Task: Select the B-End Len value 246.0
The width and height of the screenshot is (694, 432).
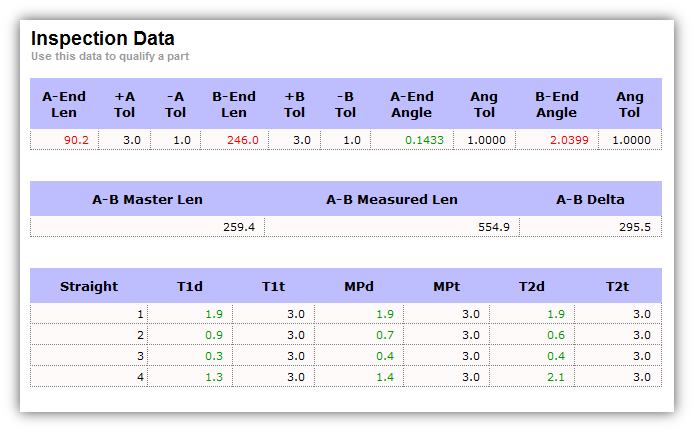Action: tap(242, 140)
